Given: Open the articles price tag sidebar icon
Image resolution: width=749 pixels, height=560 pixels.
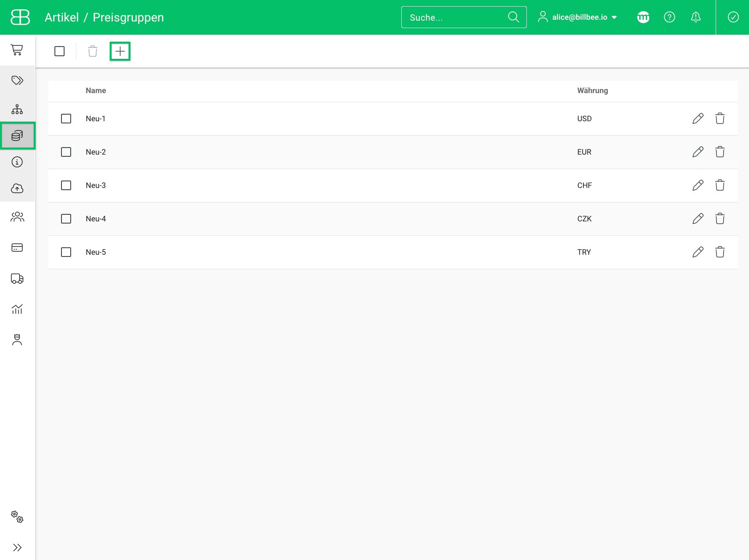Looking at the screenshot, I should coord(17,80).
